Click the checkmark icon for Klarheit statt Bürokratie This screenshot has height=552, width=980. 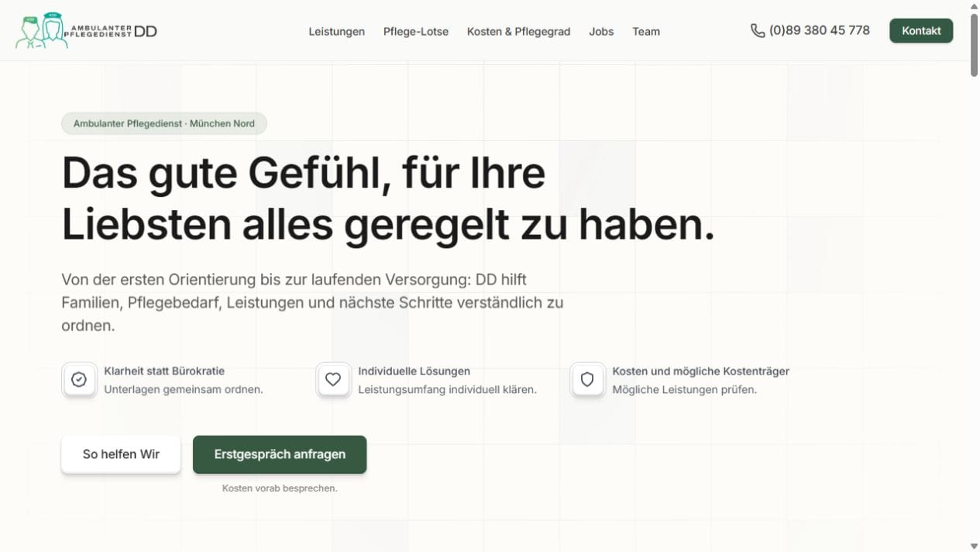(79, 380)
